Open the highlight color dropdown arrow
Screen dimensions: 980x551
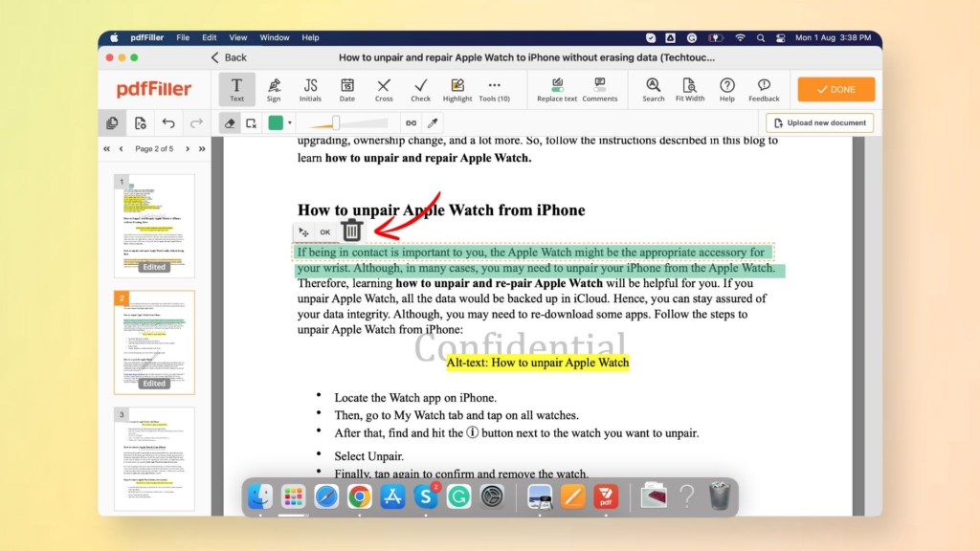290,123
